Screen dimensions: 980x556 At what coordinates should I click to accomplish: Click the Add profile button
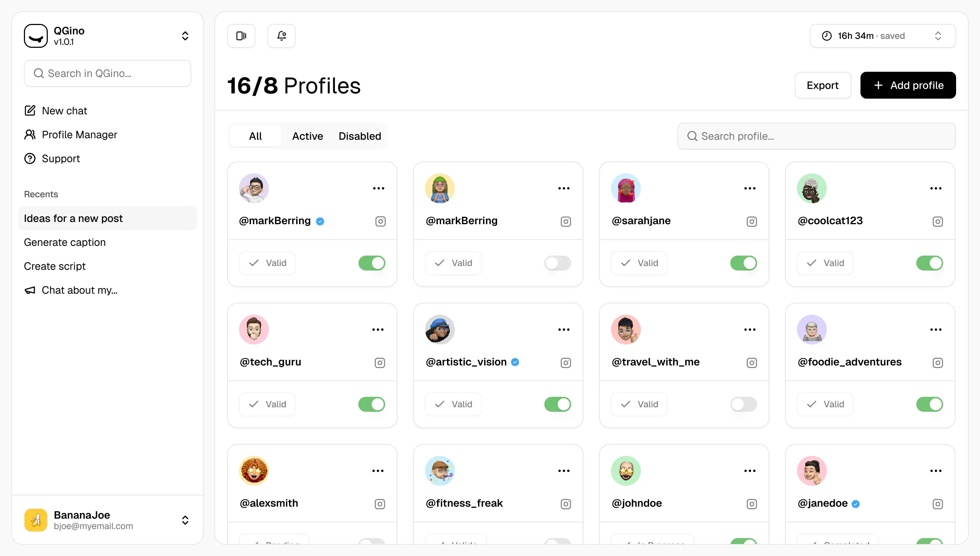(x=908, y=85)
